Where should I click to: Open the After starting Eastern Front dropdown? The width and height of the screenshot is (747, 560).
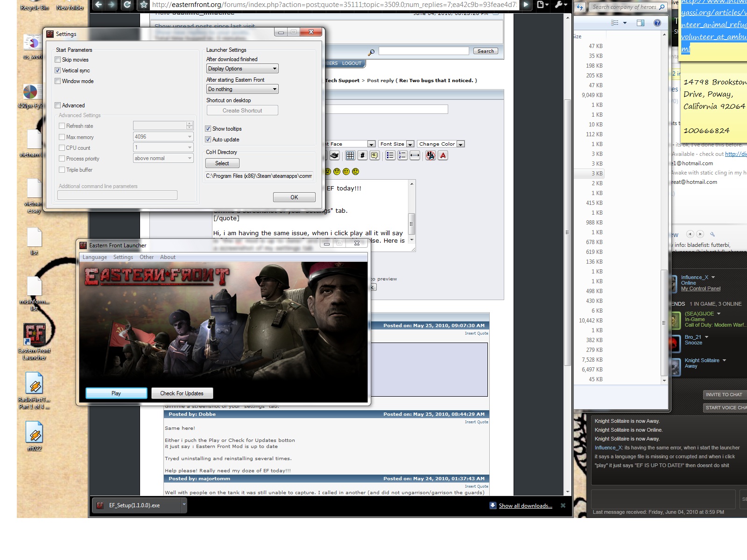point(243,89)
